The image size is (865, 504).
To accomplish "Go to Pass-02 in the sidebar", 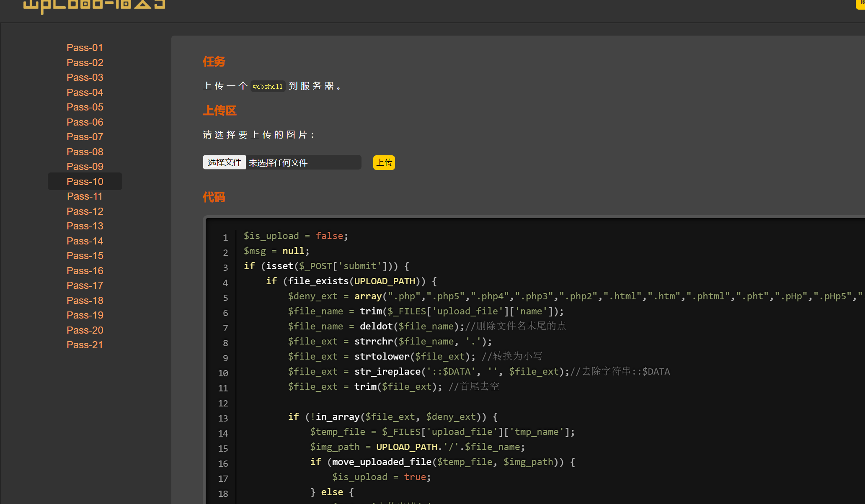I will pos(85,63).
